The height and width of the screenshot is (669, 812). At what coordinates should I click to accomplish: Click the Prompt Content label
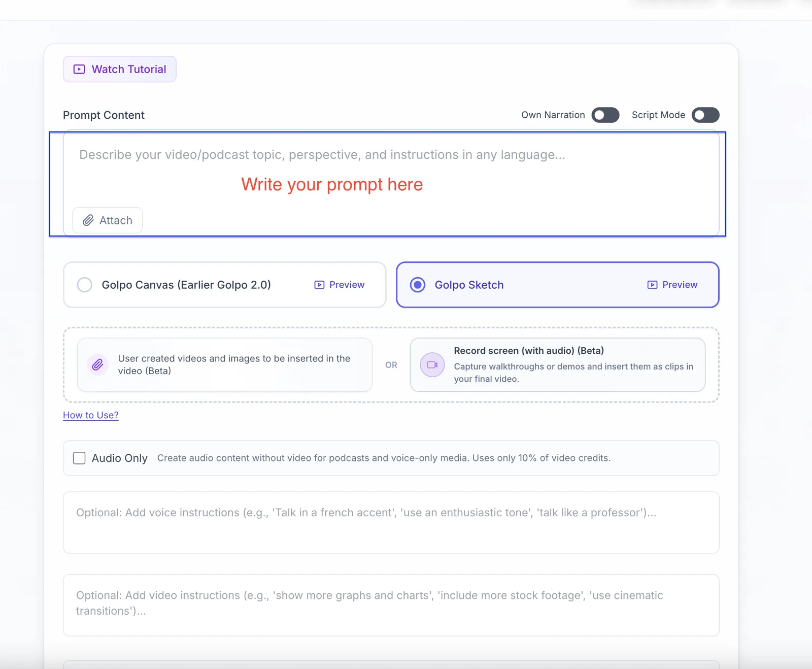click(x=104, y=115)
